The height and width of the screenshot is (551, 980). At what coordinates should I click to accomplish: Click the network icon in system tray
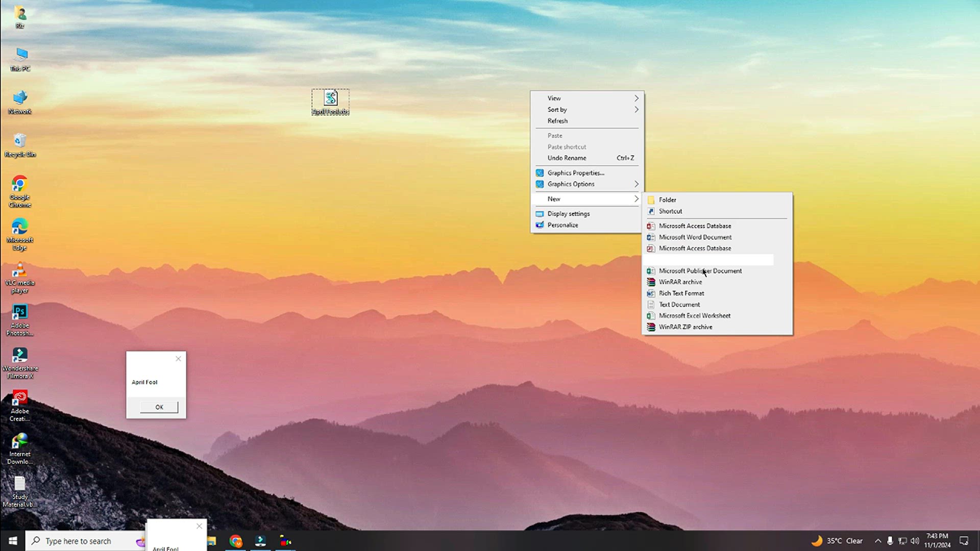[x=902, y=541]
